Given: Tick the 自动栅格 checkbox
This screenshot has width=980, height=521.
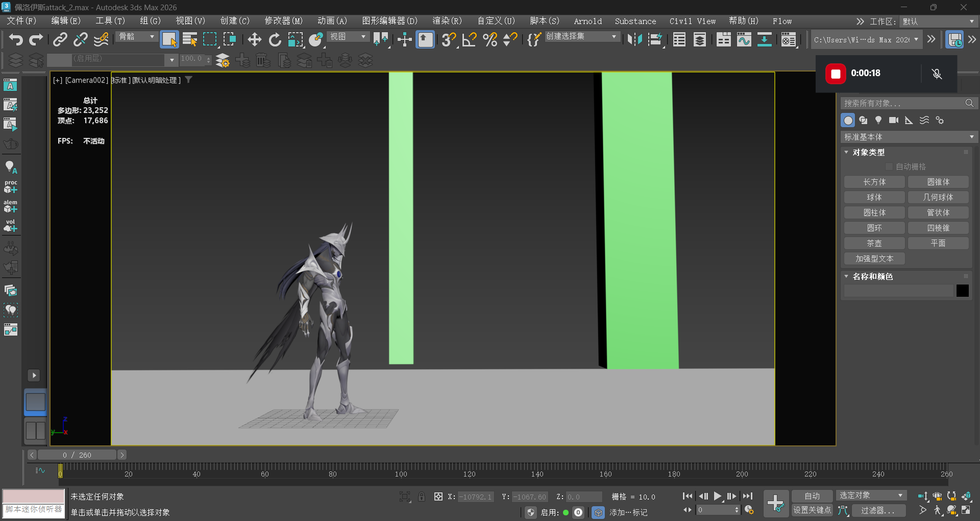Looking at the screenshot, I should coord(889,167).
